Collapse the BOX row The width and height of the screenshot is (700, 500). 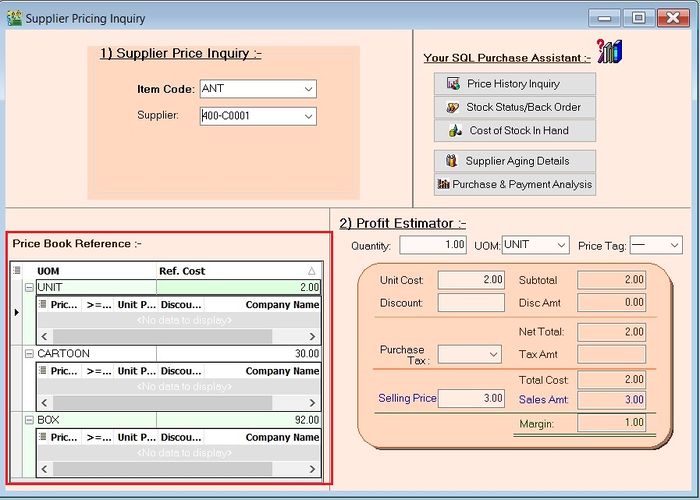point(29,420)
